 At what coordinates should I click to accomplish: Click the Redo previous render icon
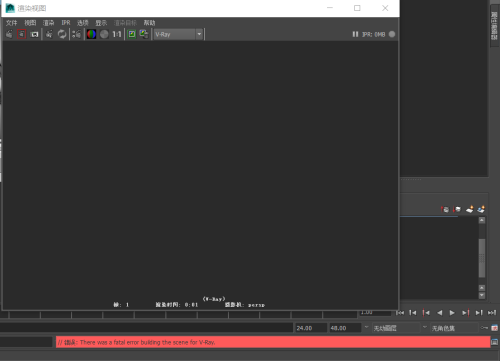tap(9, 34)
